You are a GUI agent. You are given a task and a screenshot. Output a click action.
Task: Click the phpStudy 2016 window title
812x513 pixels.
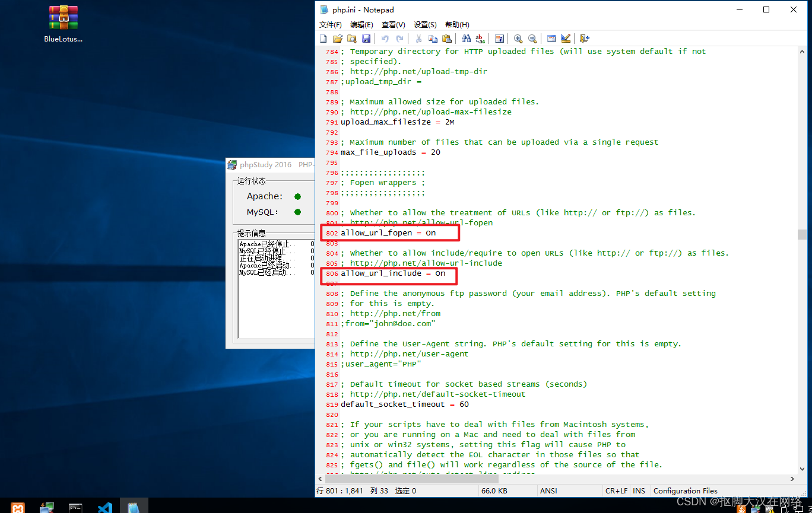[x=266, y=165]
